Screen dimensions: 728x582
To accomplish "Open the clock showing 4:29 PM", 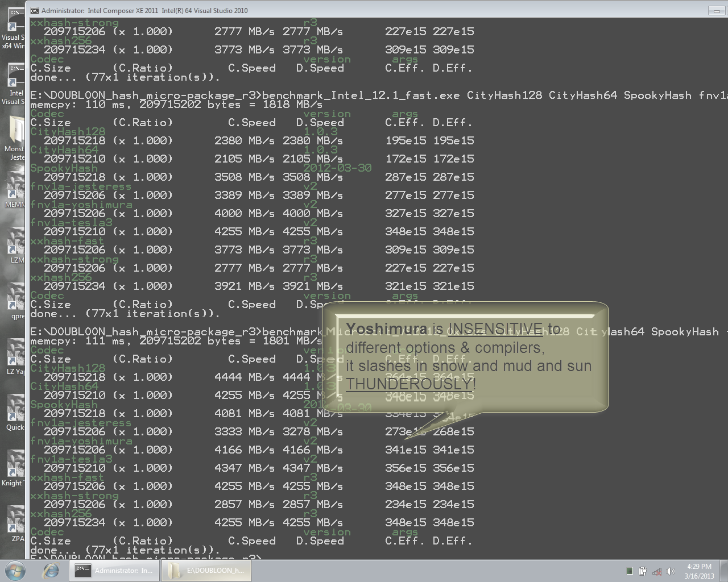I will pyautogui.click(x=699, y=571).
